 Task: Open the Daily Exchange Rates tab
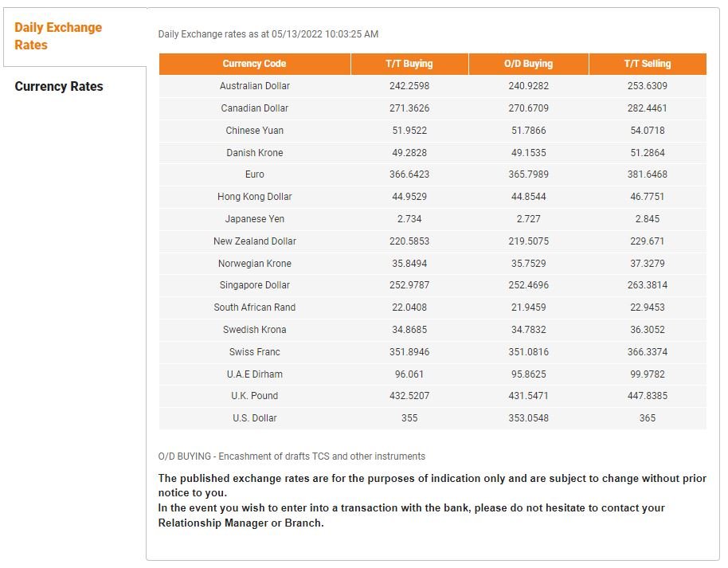click(58, 37)
